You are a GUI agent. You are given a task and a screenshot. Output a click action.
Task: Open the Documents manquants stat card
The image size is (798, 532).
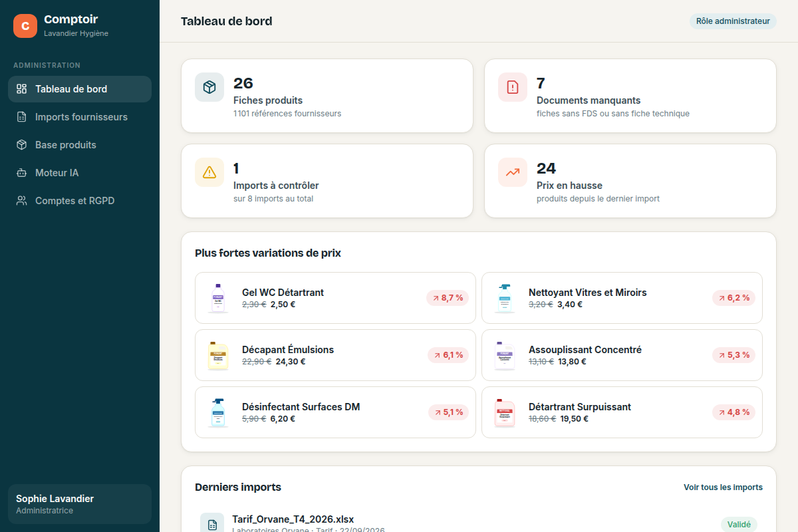pyautogui.click(x=630, y=96)
